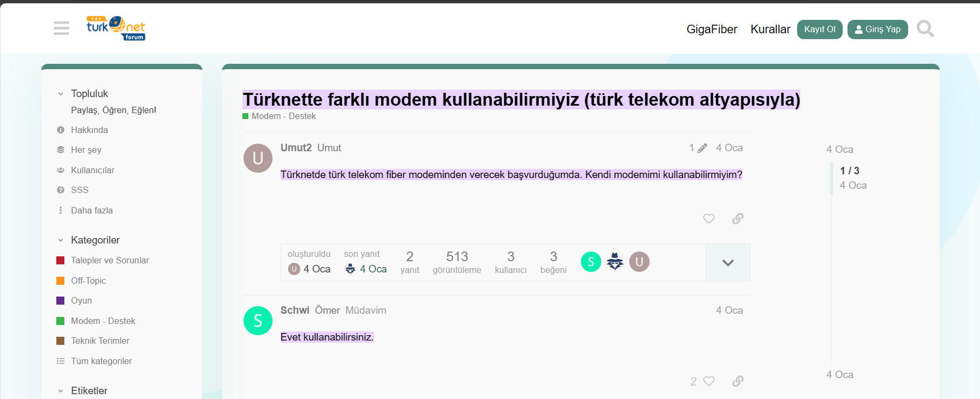Screen dimensions: 980x399
Task: Collapse the Kategoriler sidebar section
Action: (61, 240)
